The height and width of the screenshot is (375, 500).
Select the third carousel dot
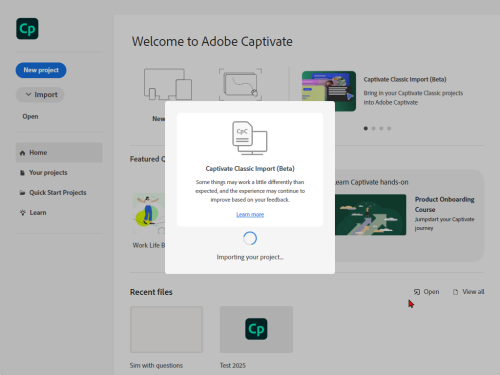(381, 128)
